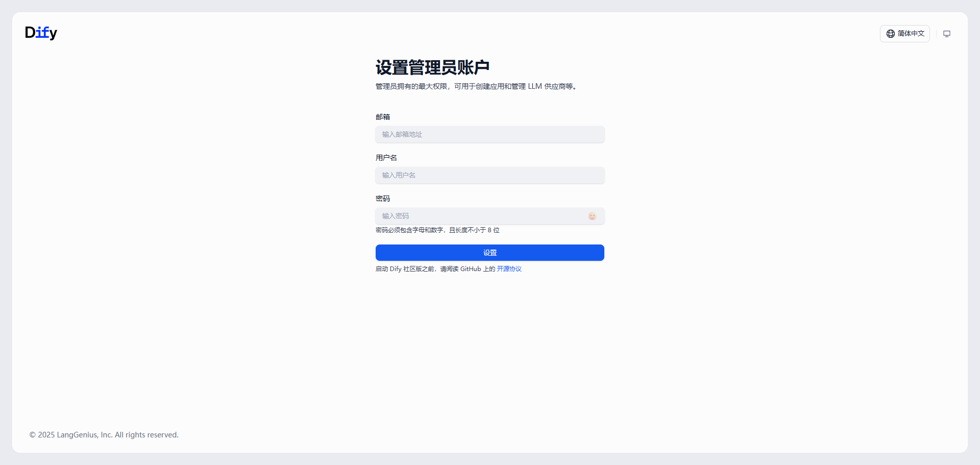
Task: Switch display theme using the monitor toggle
Action: 947,33
